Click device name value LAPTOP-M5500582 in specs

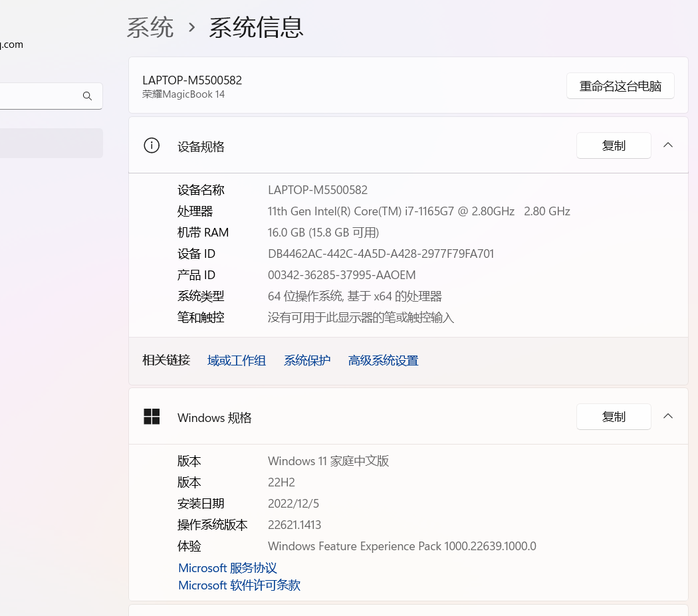click(318, 190)
